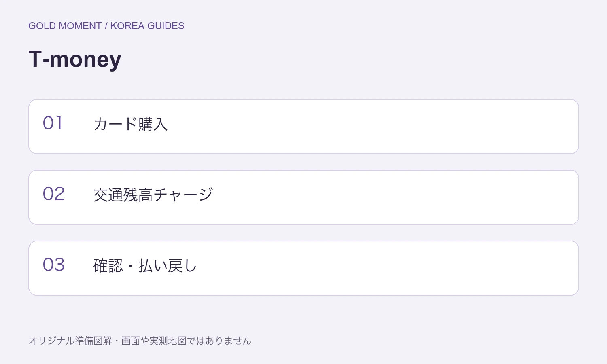This screenshot has width=607, height=364.
Task: Open step 02 交通残高チャージ card
Action: pyautogui.click(x=303, y=197)
